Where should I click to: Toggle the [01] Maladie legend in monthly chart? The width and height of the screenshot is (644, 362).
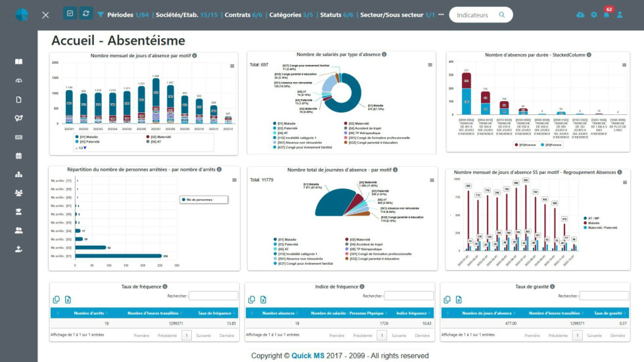coord(88,137)
